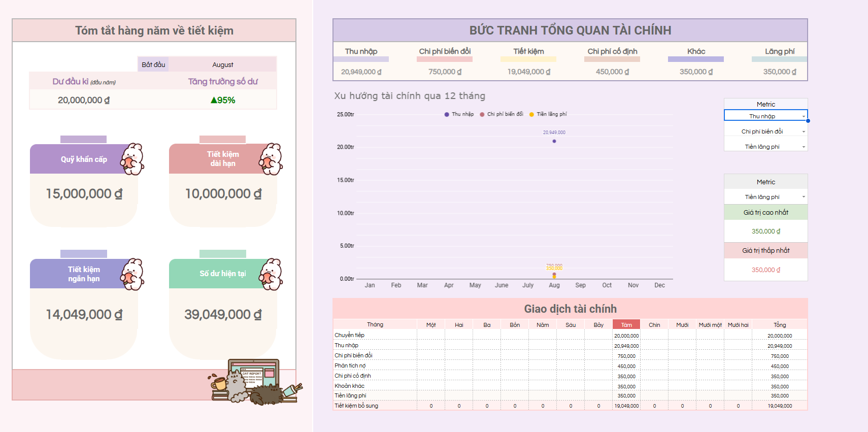This screenshot has width=868, height=432.
Task: Click the Dư đầu kì heading
Action: click(84, 82)
